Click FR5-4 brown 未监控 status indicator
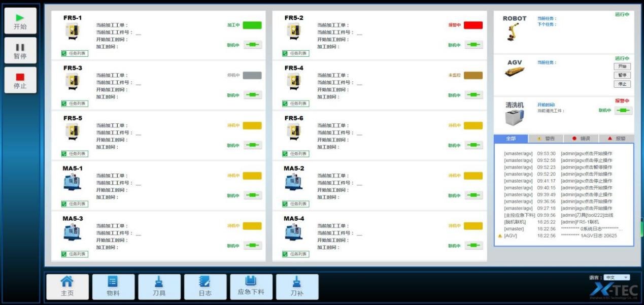The image size is (644, 305). (x=473, y=75)
